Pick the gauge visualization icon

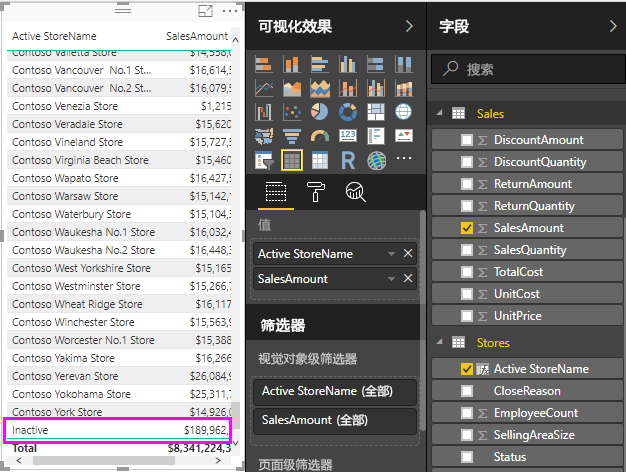click(x=320, y=136)
